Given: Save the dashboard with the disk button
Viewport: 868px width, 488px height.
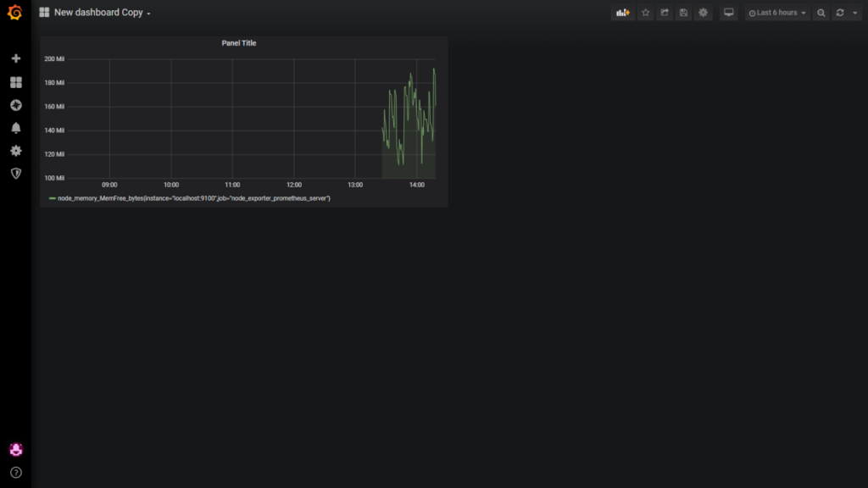Looking at the screenshot, I should tap(683, 13).
